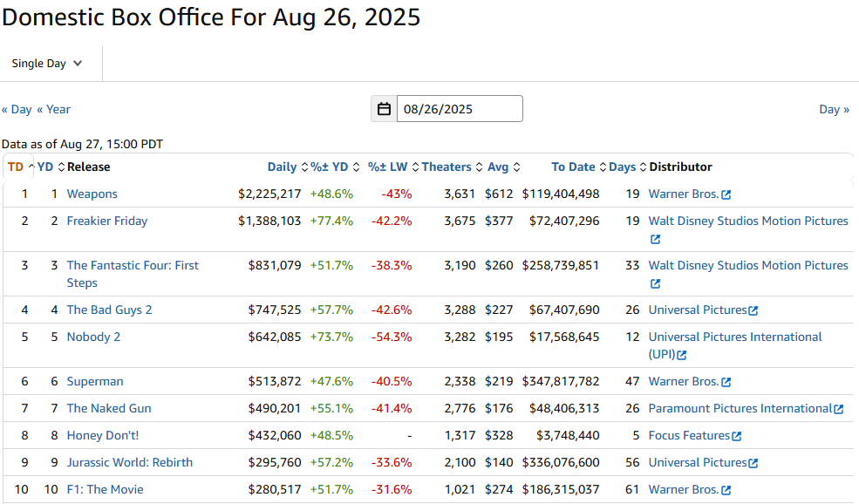Open Universal Pictures link for Jurassic World
The width and height of the screenshot is (859, 504).
pos(698,462)
